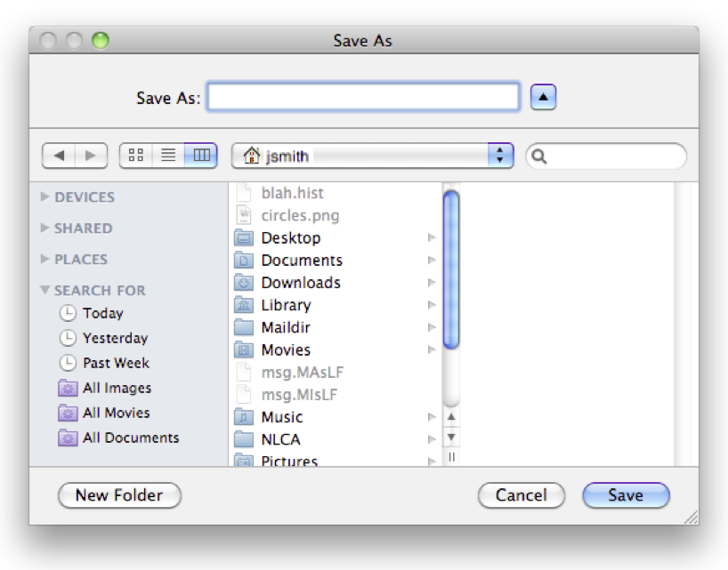Select Today saved search
The image size is (728, 570).
click(103, 313)
